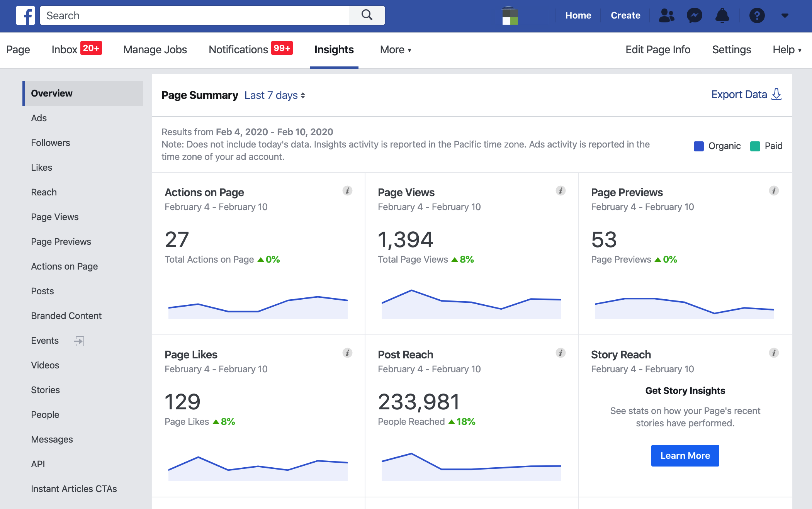
Task: Click inside the search input field
Action: pos(193,15)
